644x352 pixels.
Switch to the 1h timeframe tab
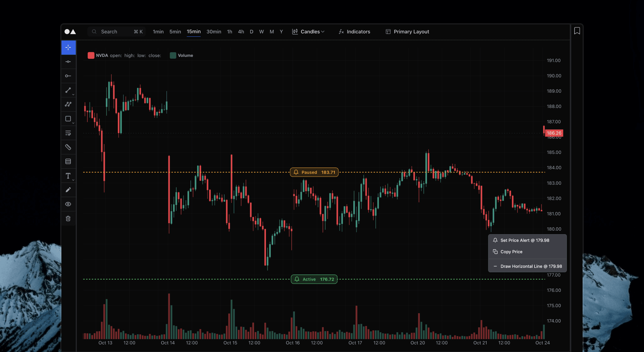[229, 32]
